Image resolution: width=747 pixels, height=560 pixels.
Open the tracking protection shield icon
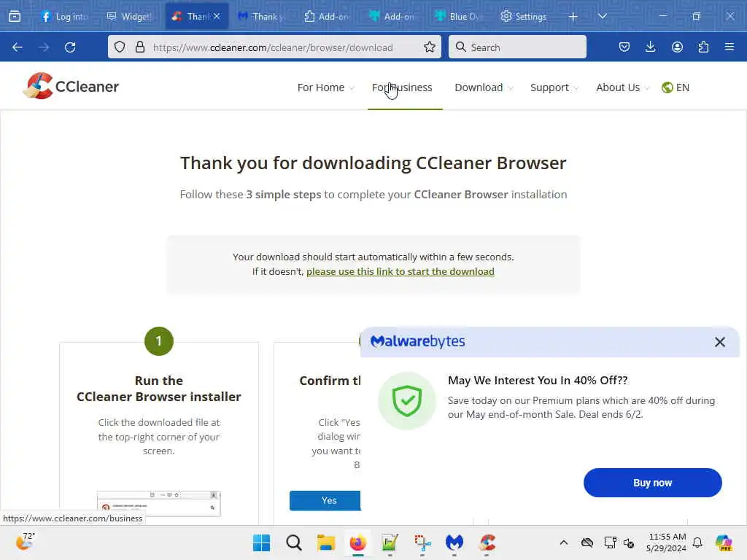[120, 47]
